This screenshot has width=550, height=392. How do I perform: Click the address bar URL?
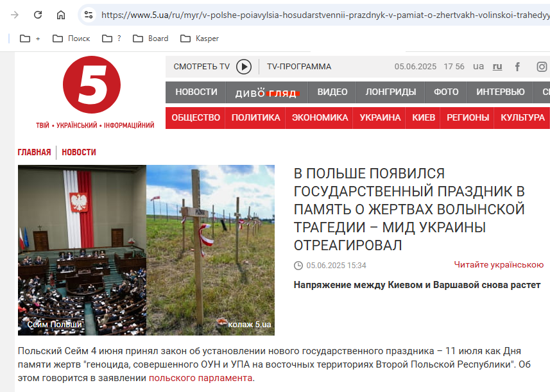pos(325,15)
